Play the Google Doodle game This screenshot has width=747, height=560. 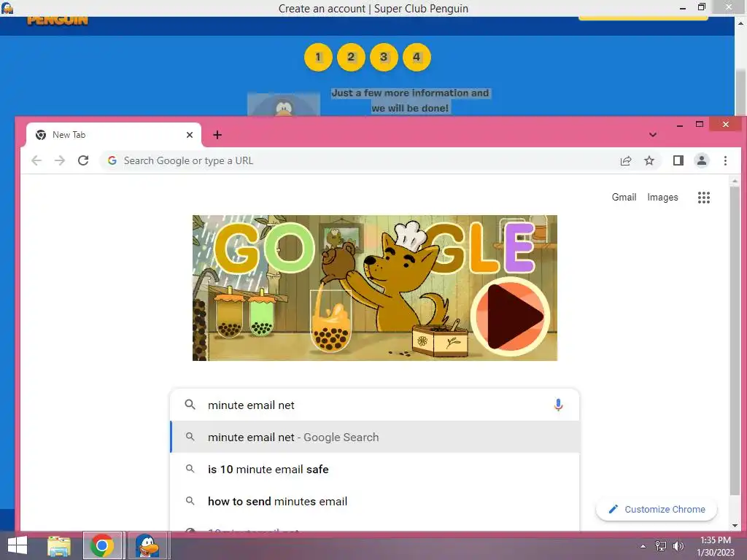pyautogui.click(x=510, y=317)
